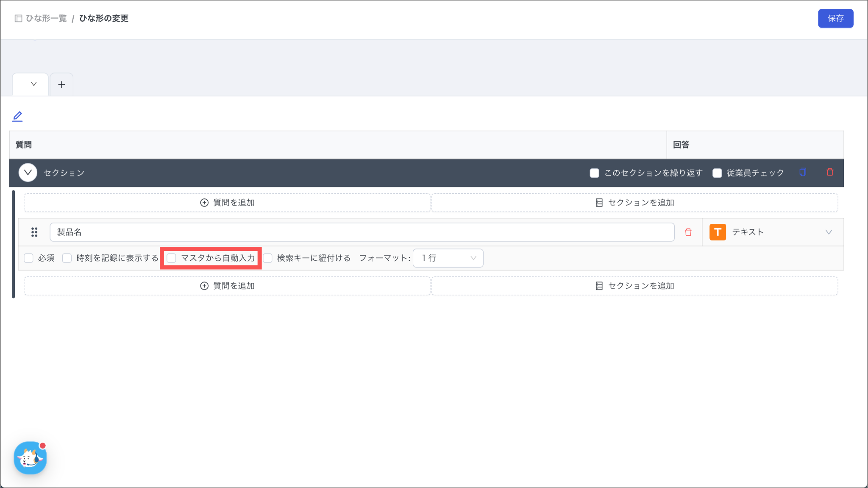
Task: Click the top 質問を追加 button
Action: 227,203
